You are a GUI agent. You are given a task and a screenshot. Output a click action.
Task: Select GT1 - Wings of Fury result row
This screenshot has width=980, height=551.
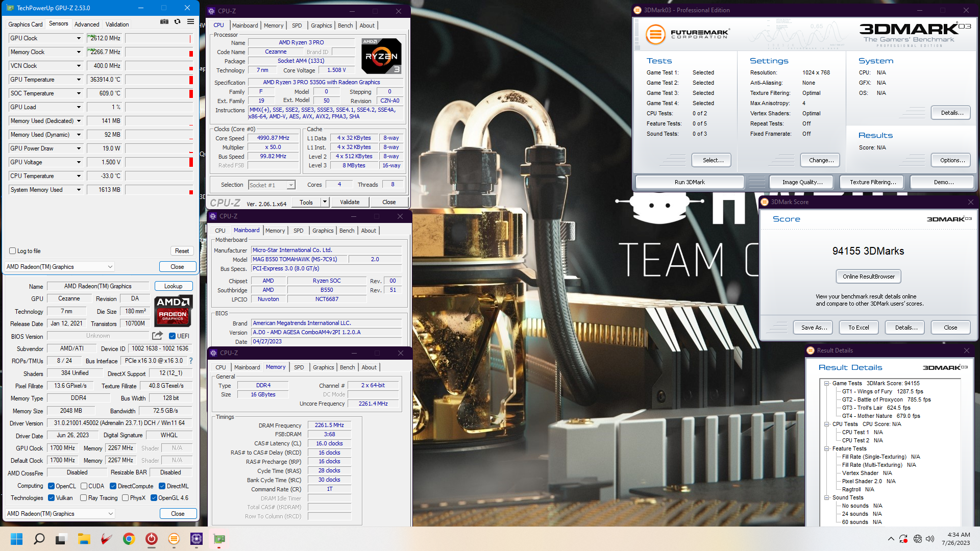point(883,391)
